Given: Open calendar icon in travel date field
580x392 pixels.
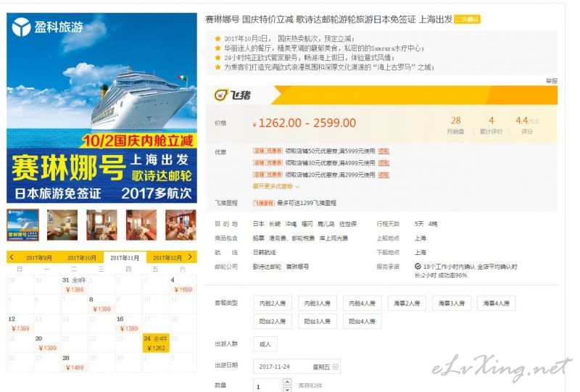Looking at the screenshot, I should point(335,367).
